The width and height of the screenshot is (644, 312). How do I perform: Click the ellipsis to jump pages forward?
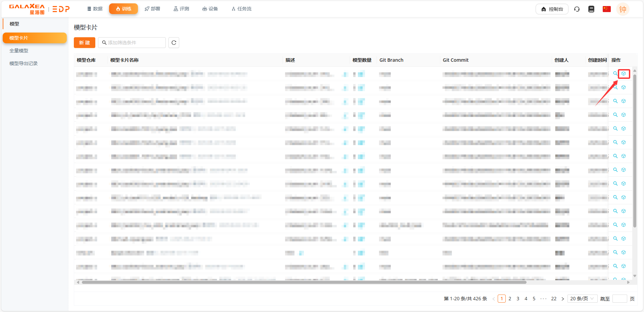(543, 299)
